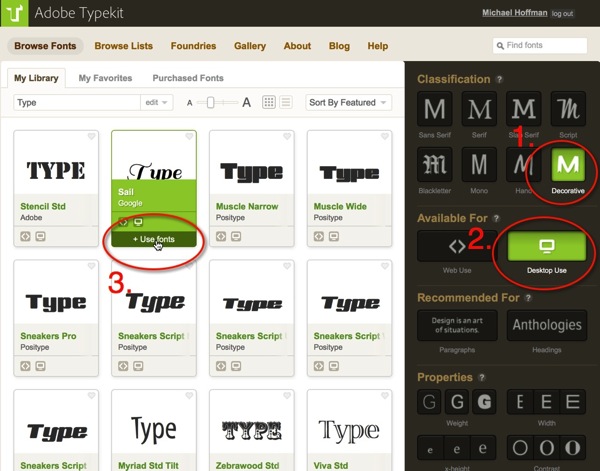Open Zebrawood Std font thumbnail
The width and height of the screenshot is (600, 471).
[x=252, y=431]
